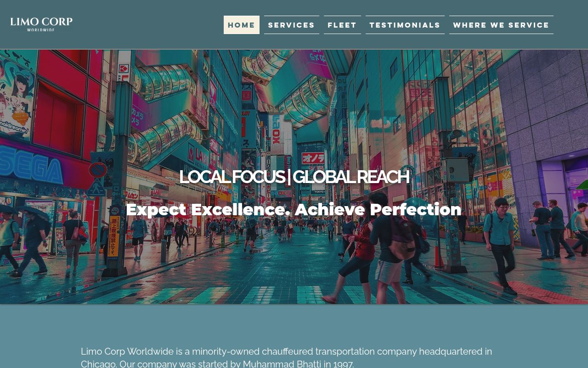Go to the Services page
Image resolution: width=588 pixels, height=368 pixels.
pos(292,25)
